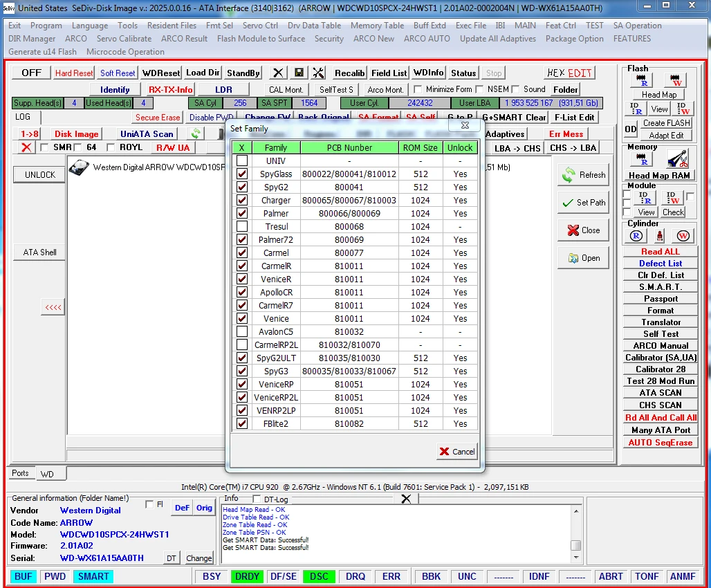Check the AvalonC5 family checkbox
The image size is (711, 588).
pyautogui.click(x=242, y=331)
